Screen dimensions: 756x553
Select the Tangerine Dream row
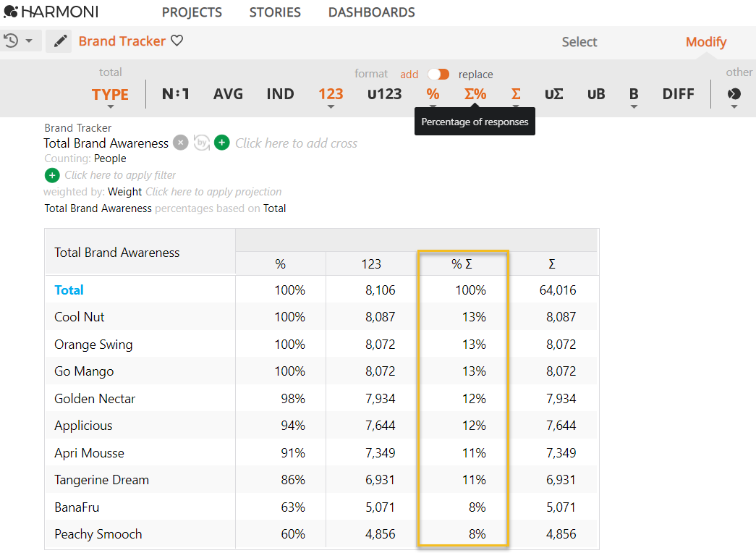click(101, 480)
